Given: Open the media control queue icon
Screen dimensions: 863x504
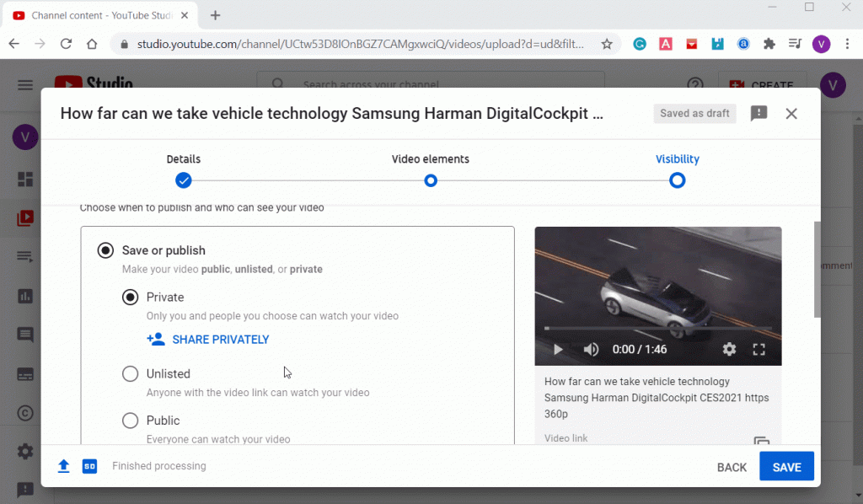Looking at the screenshot, I should [x=796, y=44].
